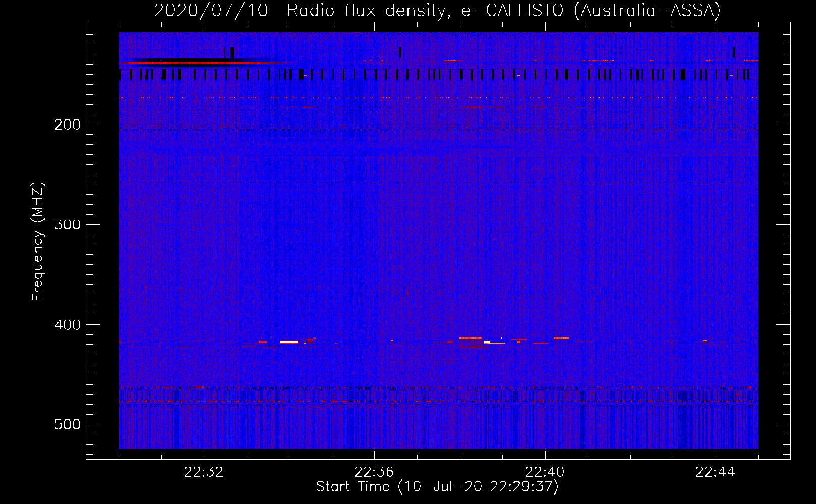Click the 22:36 time tick label

click(x=374, y=472)
